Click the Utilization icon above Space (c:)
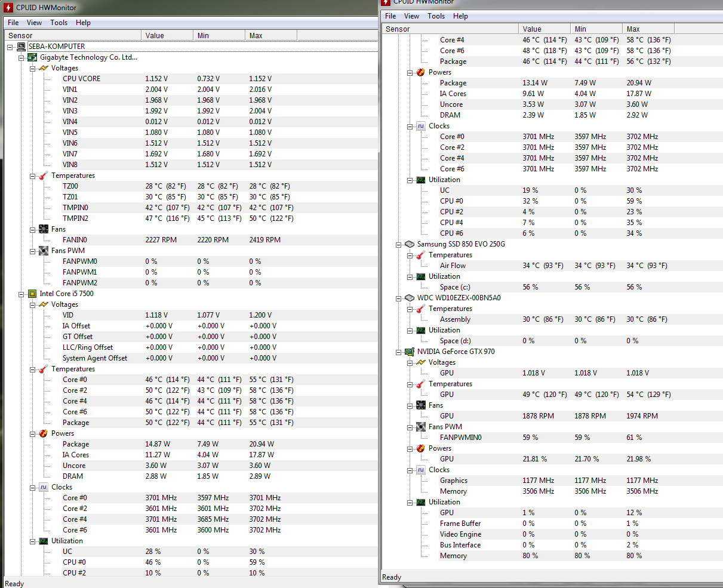The height and width of the screenshot is (588, 723). [x=421, y=276]
